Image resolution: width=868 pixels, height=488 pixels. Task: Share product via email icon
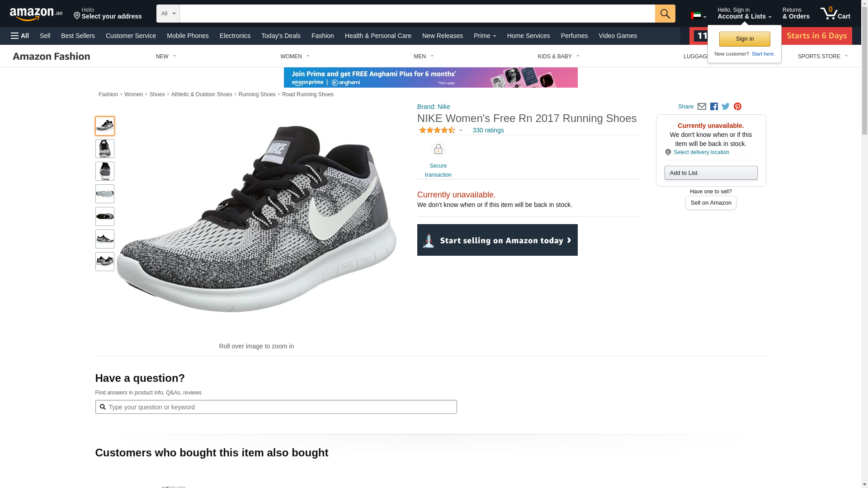pyautogui.click(x=702, y=107)
